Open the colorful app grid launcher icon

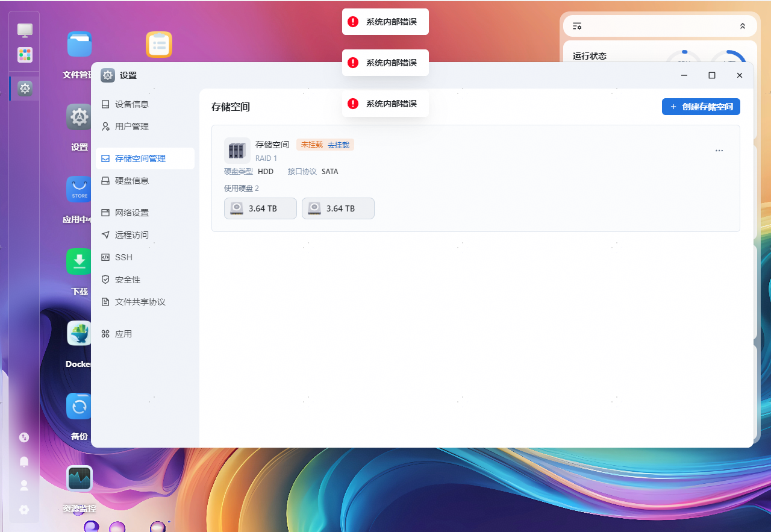25,55
